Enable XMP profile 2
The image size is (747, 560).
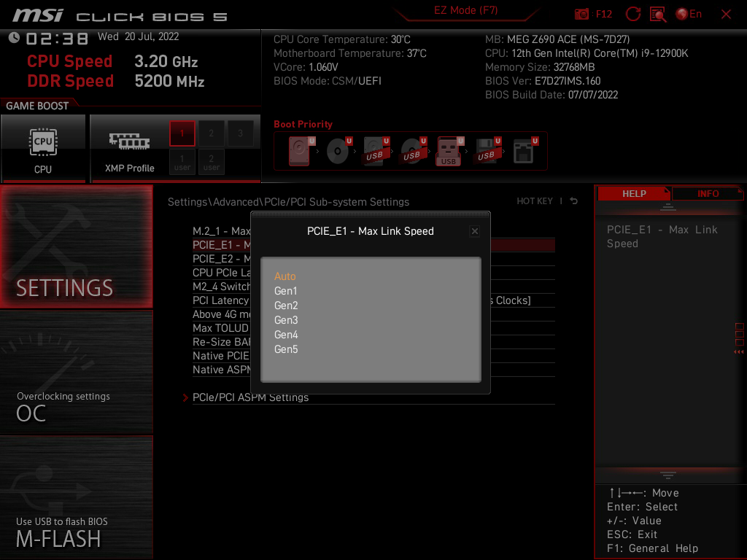[211, 133]
